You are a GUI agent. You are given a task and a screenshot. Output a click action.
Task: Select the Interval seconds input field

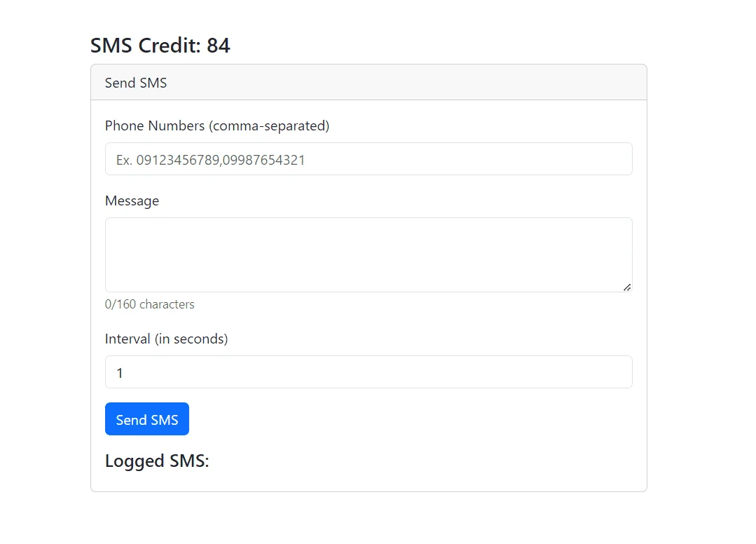pyautogui.click(x=369, y=372)
